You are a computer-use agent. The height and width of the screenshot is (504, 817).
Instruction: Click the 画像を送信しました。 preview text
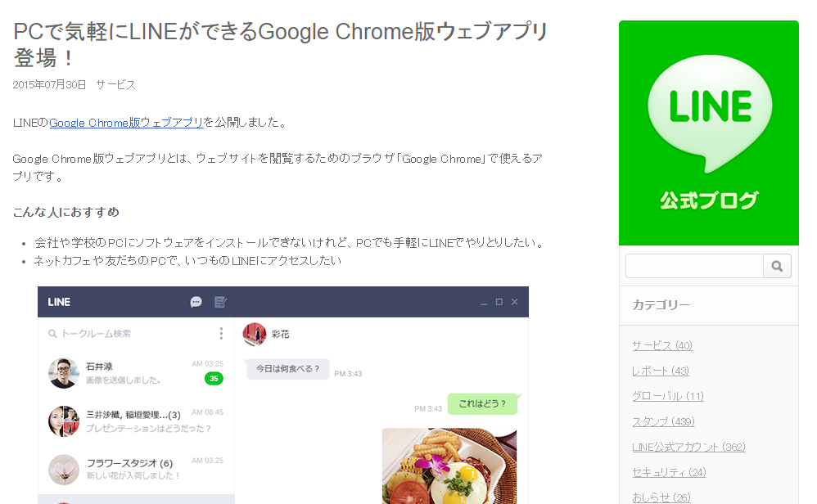click(124, 380)
